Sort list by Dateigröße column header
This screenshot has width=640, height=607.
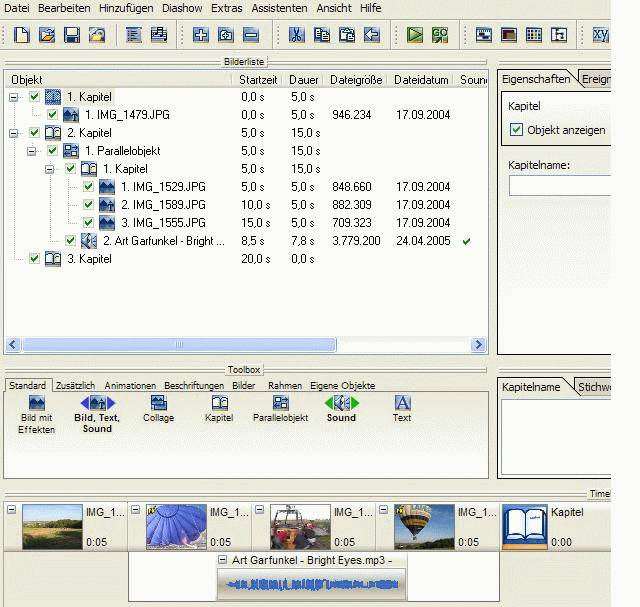(x=356, y=79)
